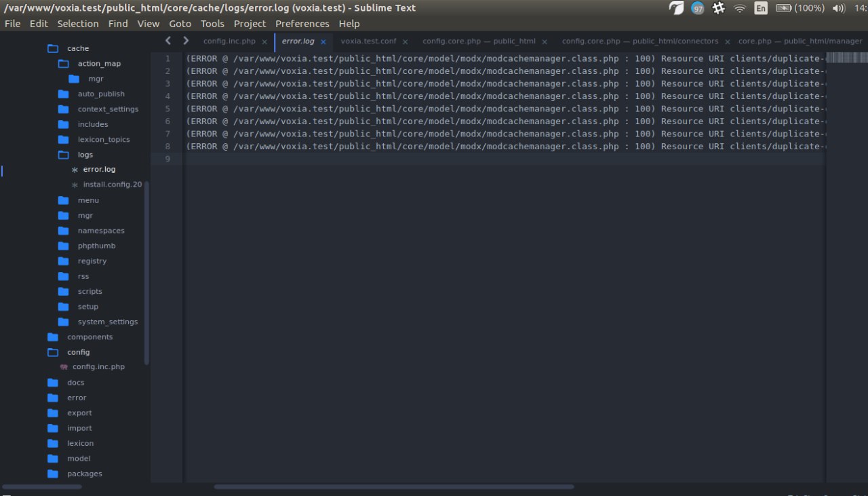Screen dimensions: 868x496
Task: Click the scripts folder icon
Action: pos(64,291)
